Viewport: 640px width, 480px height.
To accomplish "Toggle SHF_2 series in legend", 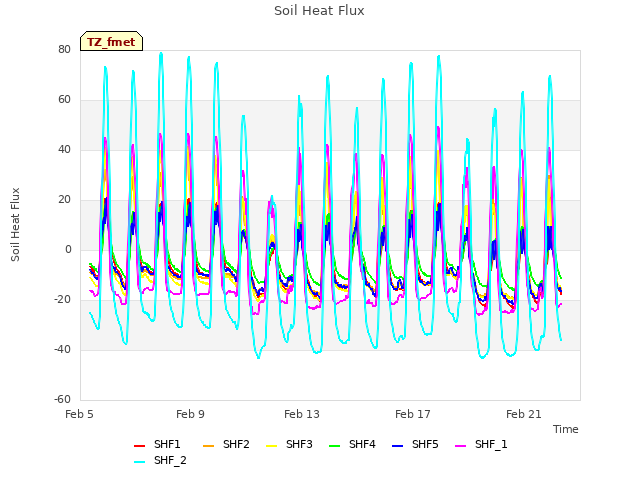I will tap(160, 460).
